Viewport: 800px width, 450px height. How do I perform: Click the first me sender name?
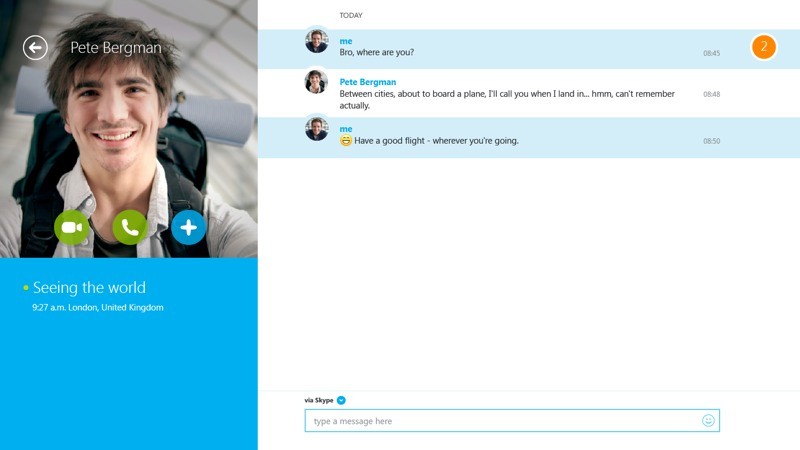346,41
